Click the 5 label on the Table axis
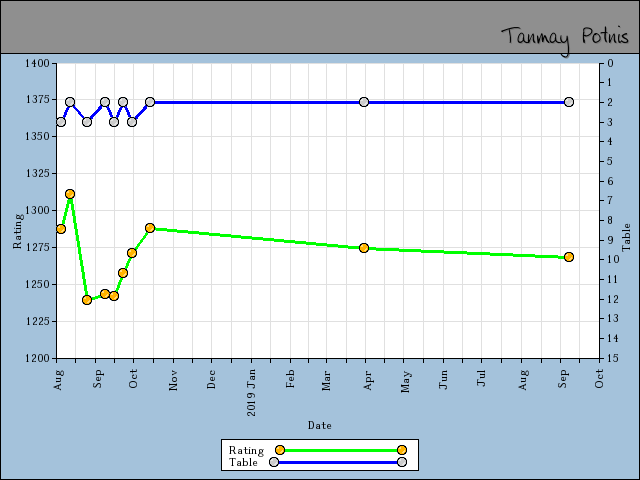The width and height of the screenshot is (640, 480). [610, 161]
